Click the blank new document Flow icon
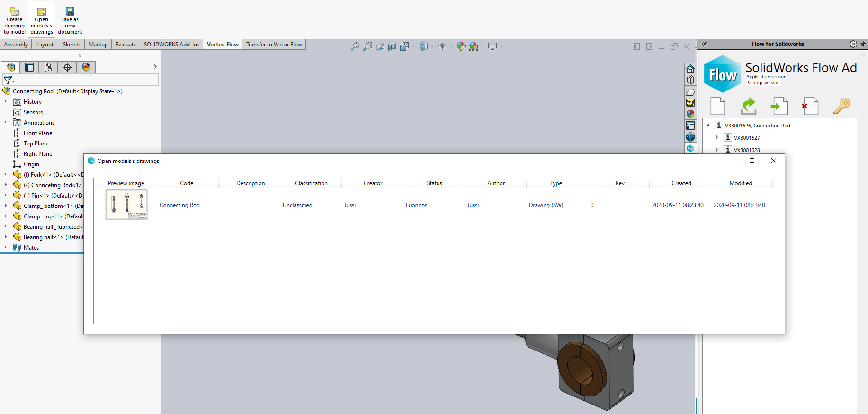The height and width of the screenshot is (414, 868). 717,106
